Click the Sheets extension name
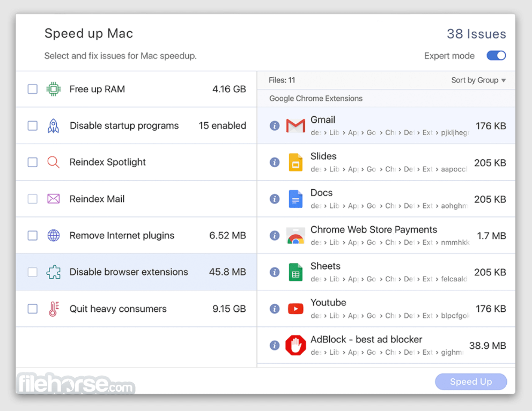 tap(326, 266)
